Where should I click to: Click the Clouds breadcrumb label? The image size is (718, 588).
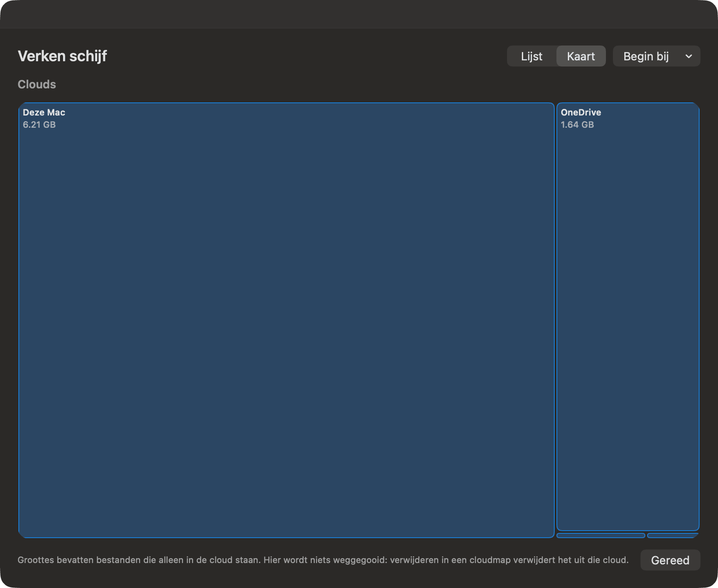pos(37,84)
